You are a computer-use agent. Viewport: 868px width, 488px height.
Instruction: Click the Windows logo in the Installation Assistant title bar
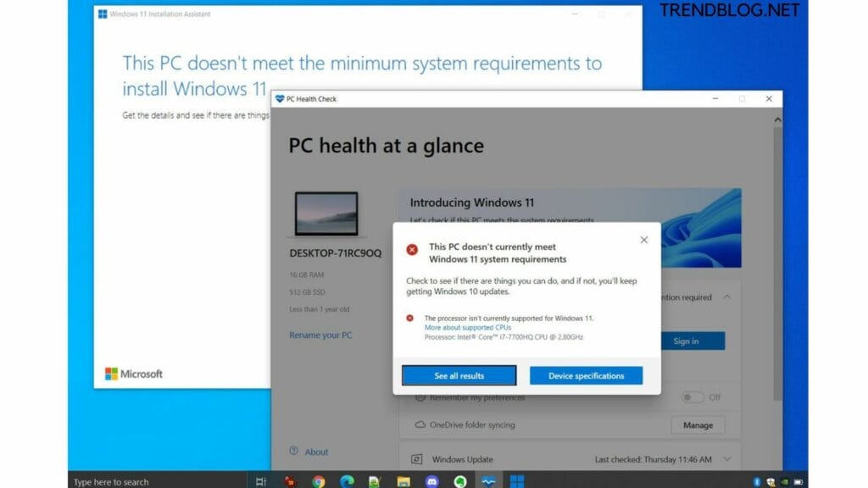tap(103, 14)
